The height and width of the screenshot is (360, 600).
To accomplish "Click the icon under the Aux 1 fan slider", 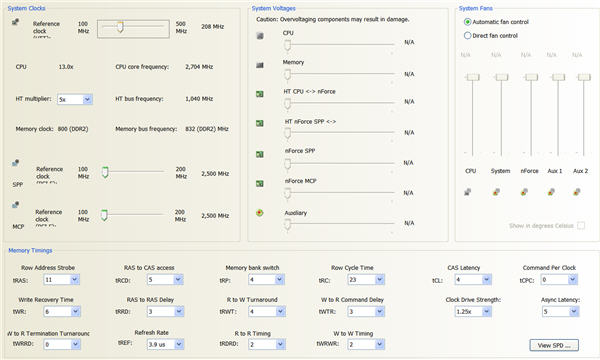I will [x=551, y=192].
